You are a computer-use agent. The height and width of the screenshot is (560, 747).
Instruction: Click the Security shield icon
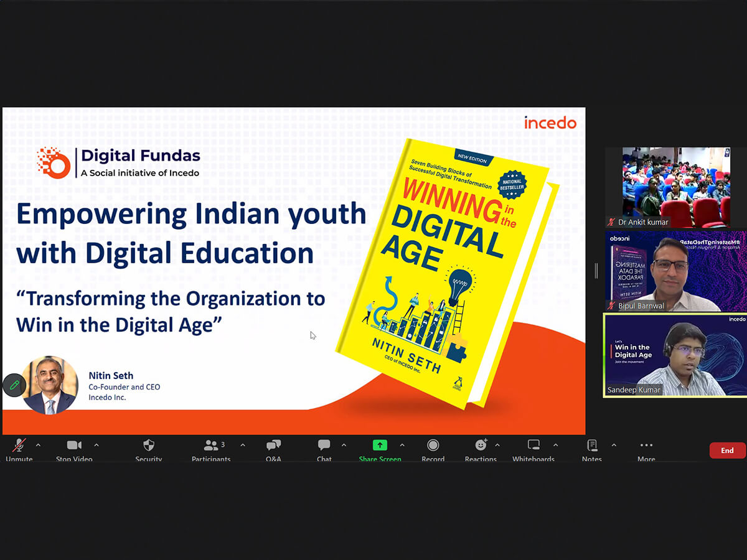coord(148,446)
